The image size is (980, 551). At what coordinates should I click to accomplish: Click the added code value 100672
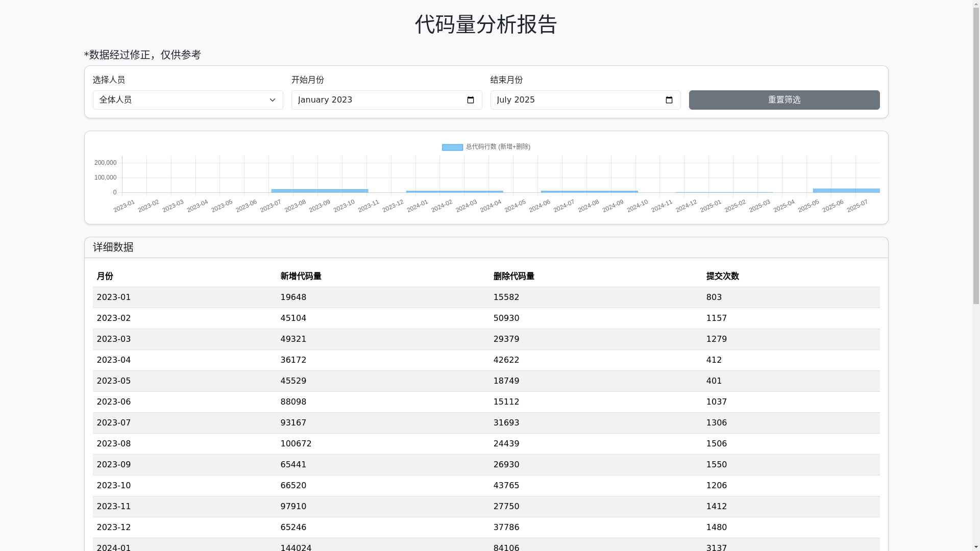(x=296, y=443)
